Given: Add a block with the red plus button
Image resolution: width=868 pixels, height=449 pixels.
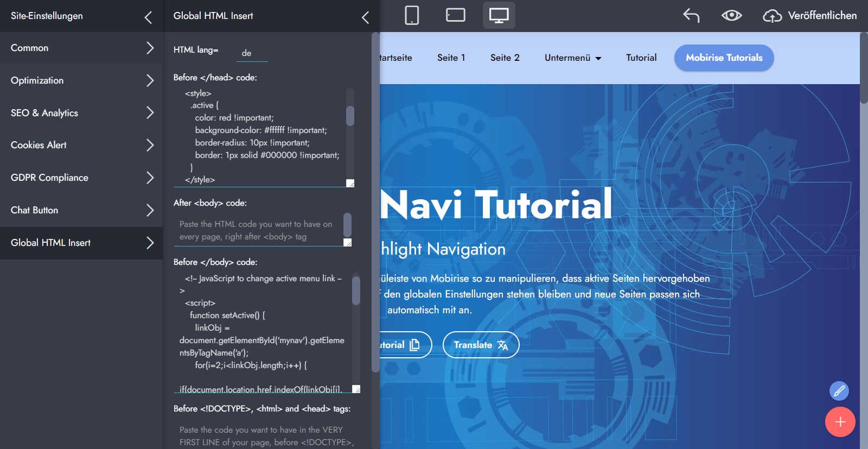Looking at the screenshot, I should (840, 422).
